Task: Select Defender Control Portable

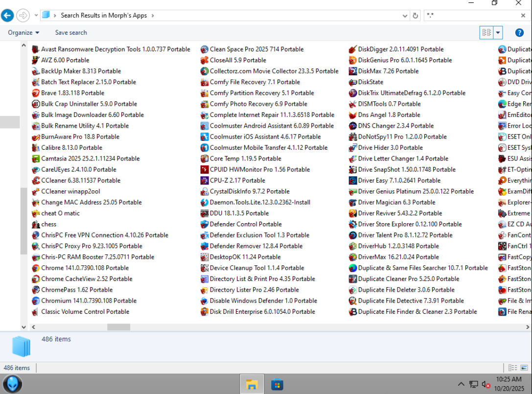Action: 246,224
